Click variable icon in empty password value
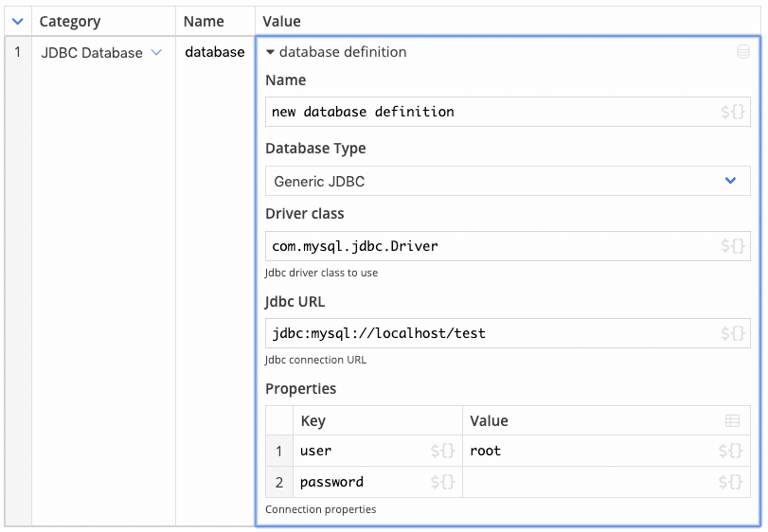 click(x=730, y=482)
